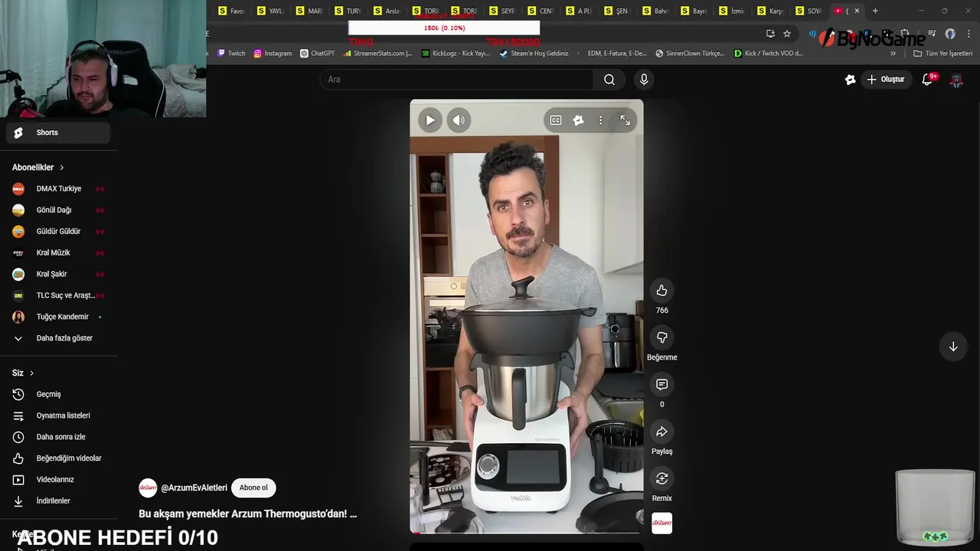Expand the Abonelikler section chevron
This screenshot has height=551, width=980.
[x=62, y=168]
